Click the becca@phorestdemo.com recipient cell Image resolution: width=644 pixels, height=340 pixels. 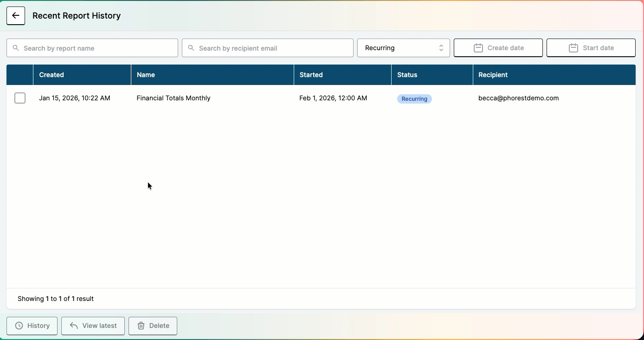(x=518, y=98)
